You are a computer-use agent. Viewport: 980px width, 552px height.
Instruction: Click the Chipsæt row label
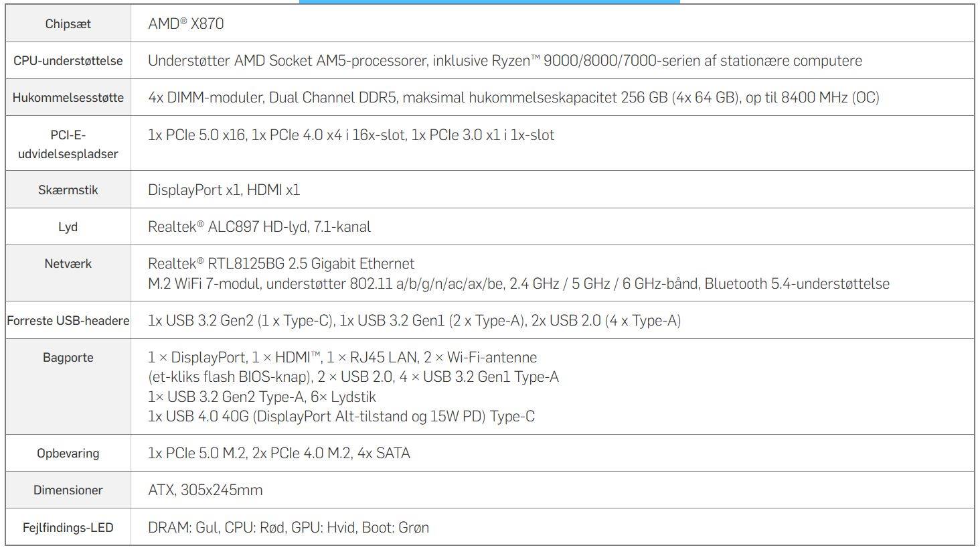pyautogui.click(x=68, y=24)
